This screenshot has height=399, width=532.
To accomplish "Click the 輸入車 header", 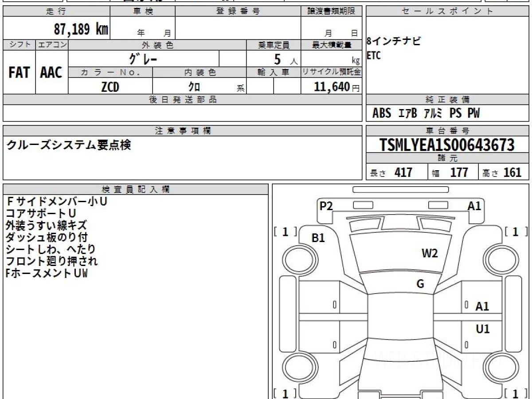I will click(x=274, y=72).
